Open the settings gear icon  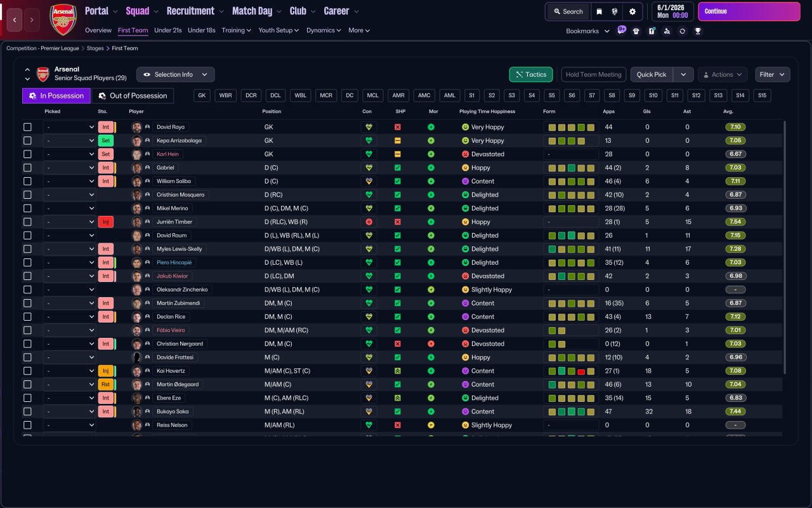click(632, 11)
